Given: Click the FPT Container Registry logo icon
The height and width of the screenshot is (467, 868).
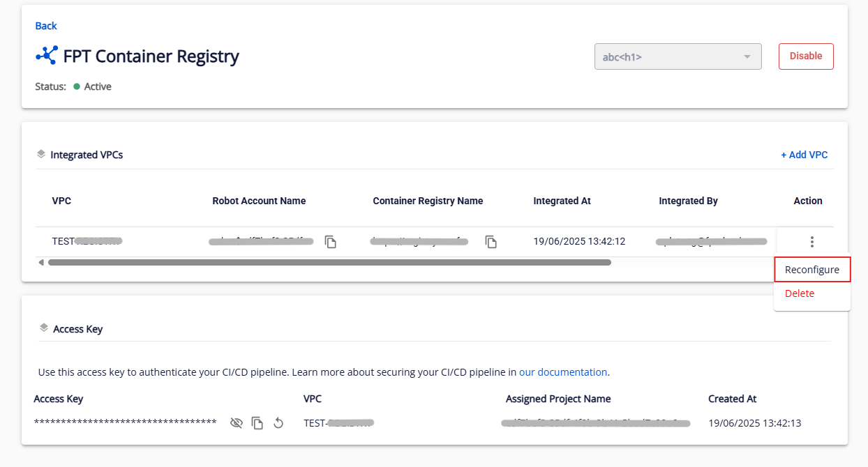Looking at the screenshot, I should 47,56.
